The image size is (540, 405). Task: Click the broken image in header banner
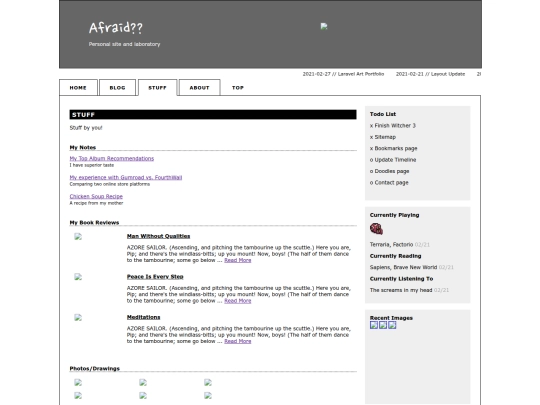324,26
